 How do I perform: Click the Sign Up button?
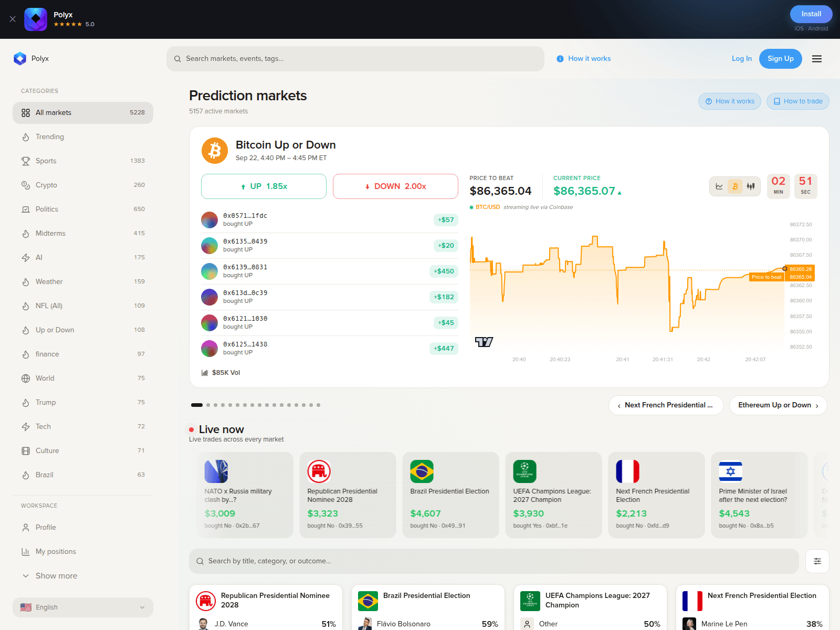point(781,59)
